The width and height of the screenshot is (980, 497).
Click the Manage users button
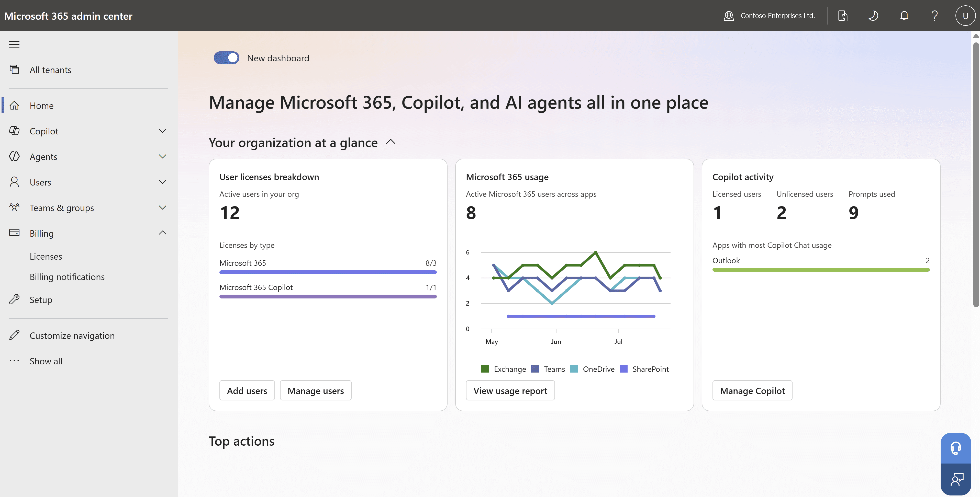[315, 390]
